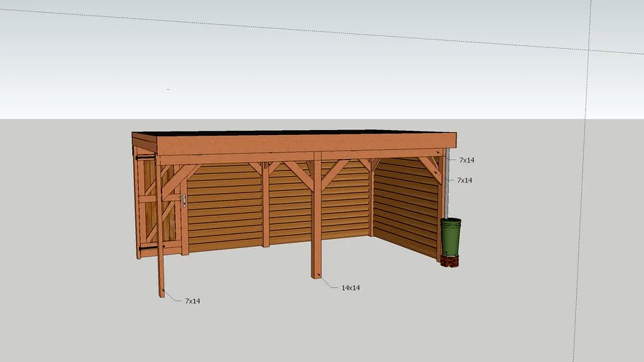
Task: Select the grey downpipe above the barrel
Action: [447, 184]
